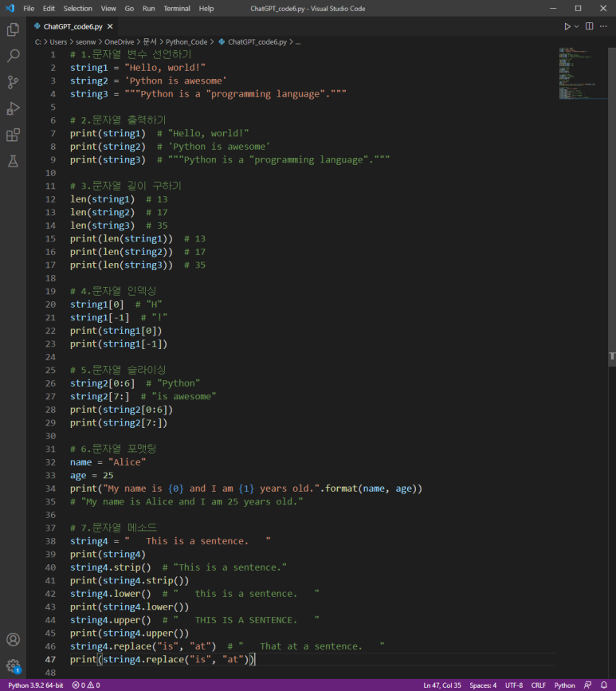The height and width of the screenshot is (691, 616).
Task: Expand the run options dropdown arrow
Action: (576, 26)
